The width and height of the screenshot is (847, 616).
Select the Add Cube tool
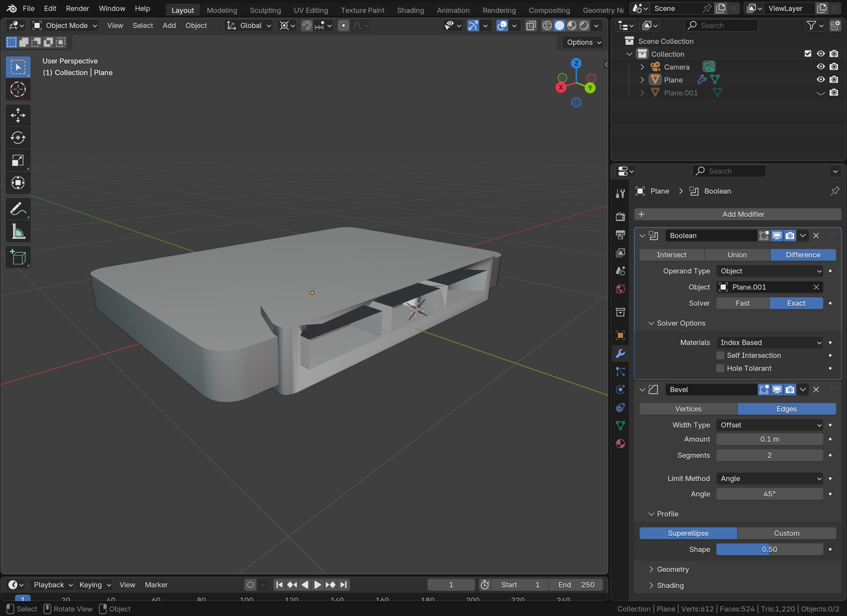coord(18,257)
